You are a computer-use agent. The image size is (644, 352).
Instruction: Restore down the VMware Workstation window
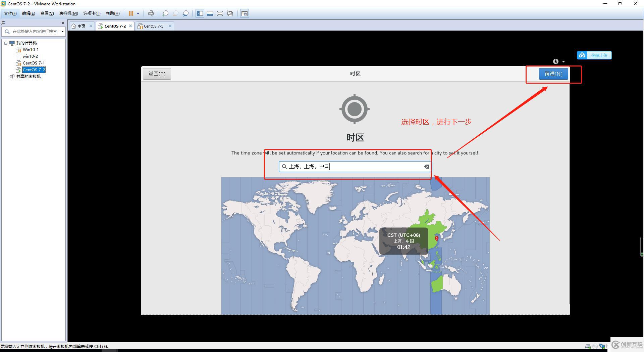coord(620,4)
